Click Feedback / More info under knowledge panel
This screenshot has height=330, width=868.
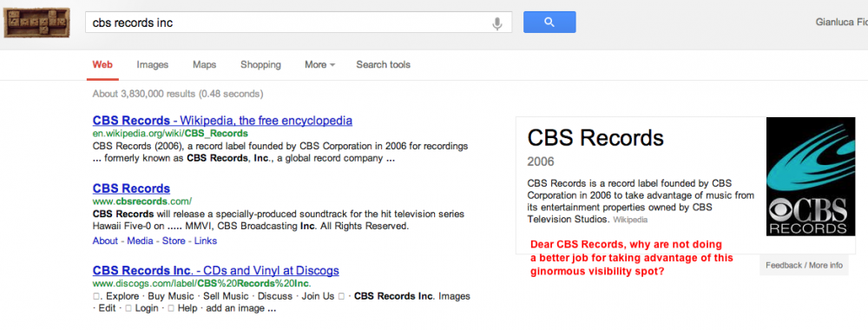[x=804, y=265]
